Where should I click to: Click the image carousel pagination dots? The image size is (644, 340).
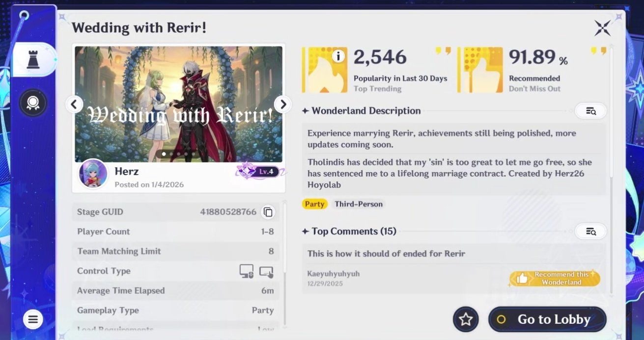tap(178, 154)
